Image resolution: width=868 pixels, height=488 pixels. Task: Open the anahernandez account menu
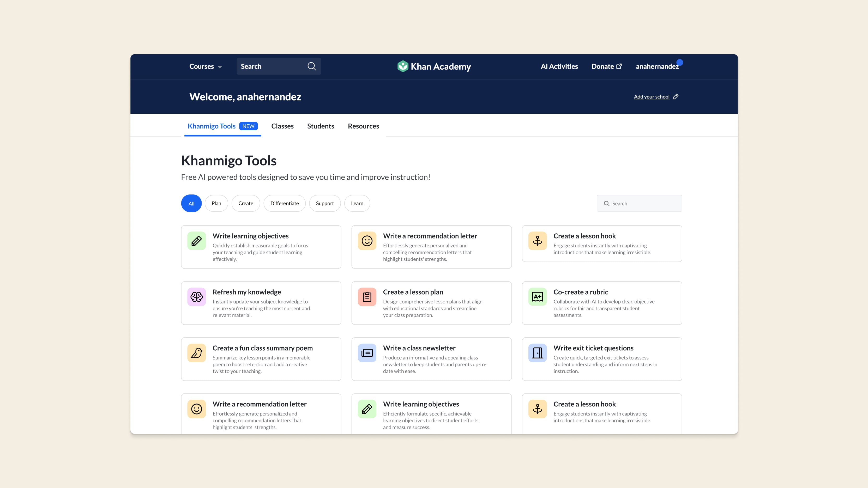(x=657, y=66)
